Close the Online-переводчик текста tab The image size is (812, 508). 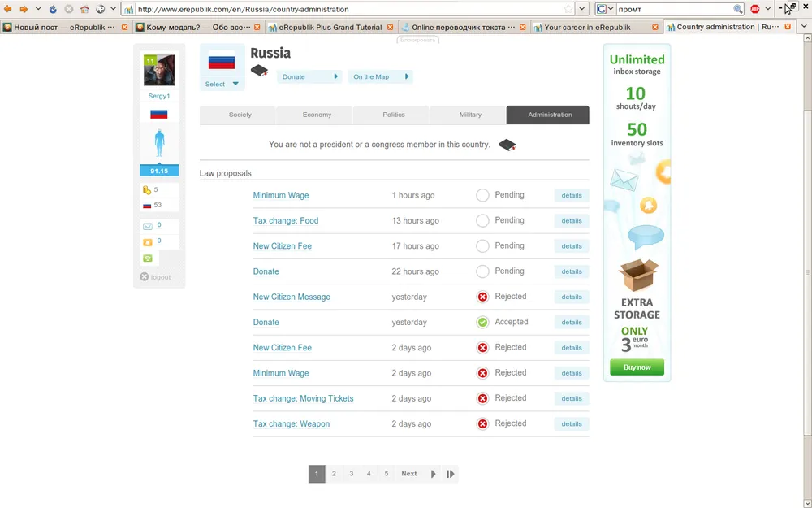[x=522, y=27]
